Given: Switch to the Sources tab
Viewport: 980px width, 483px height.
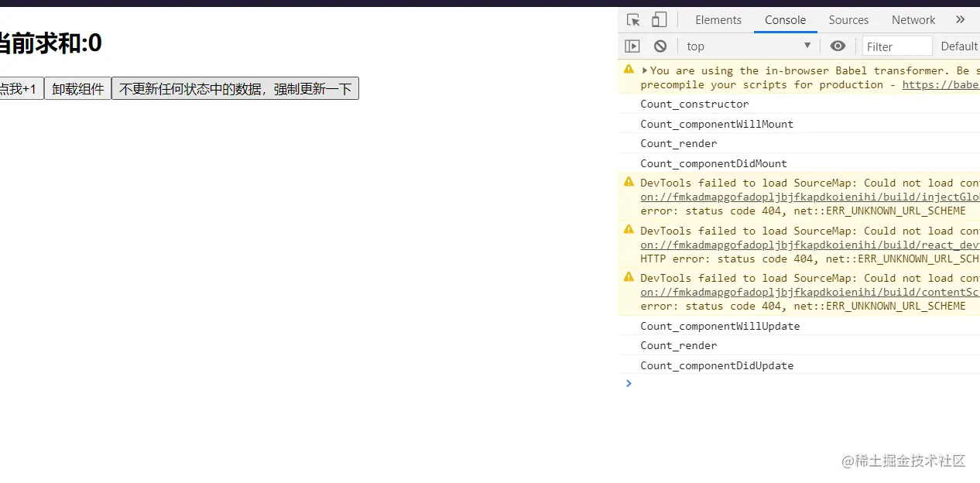Looking at the screenshot, I should pyautogui.click(x=848, y=20).
